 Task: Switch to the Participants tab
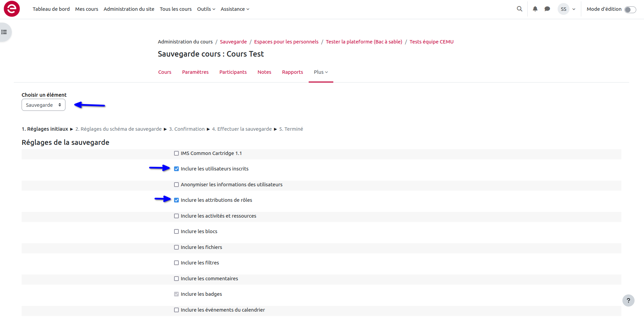[x=233, y=72]
